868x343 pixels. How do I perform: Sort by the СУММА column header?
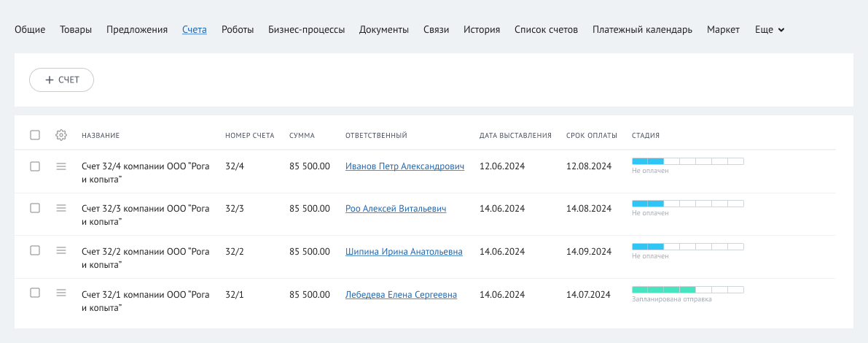(302, 135)
